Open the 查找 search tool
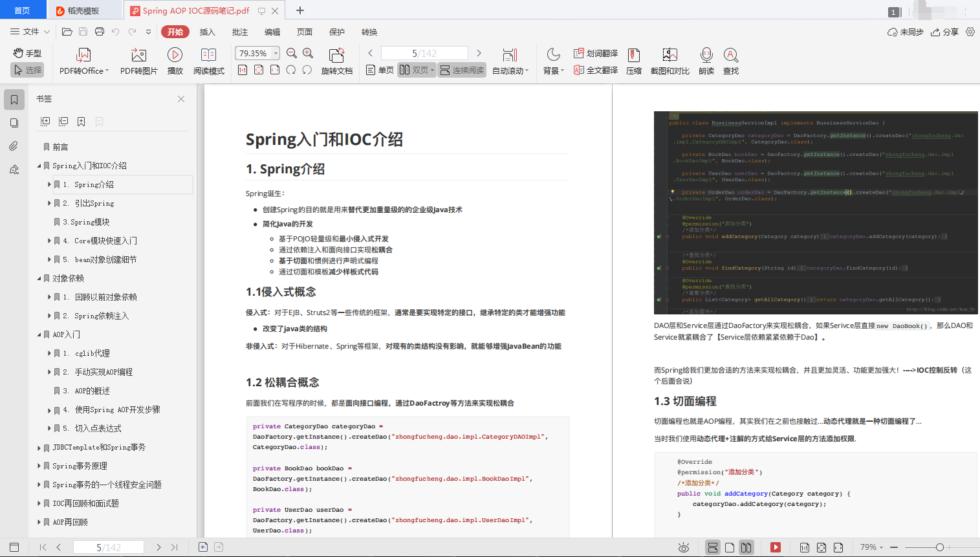 tap(730, 55)
